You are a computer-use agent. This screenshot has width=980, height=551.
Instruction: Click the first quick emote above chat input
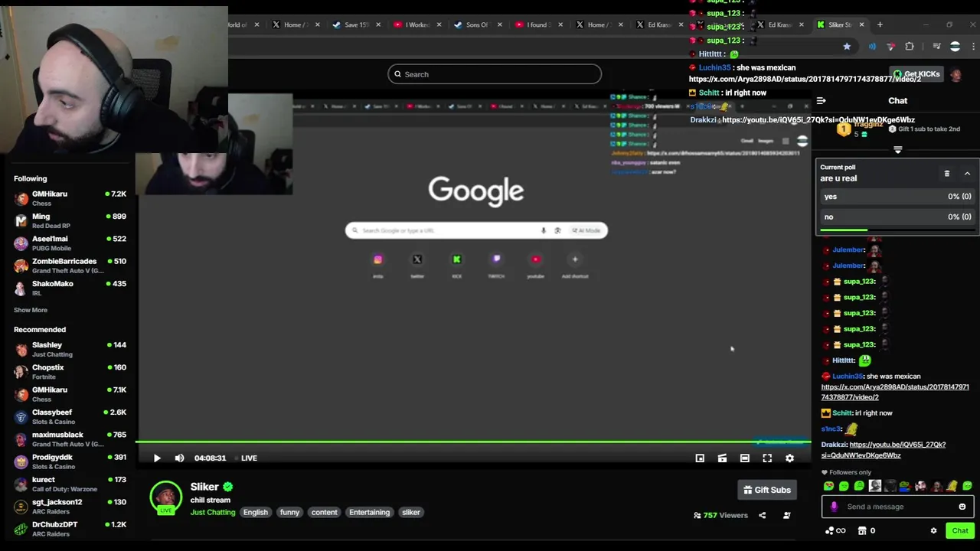point(828,486)
